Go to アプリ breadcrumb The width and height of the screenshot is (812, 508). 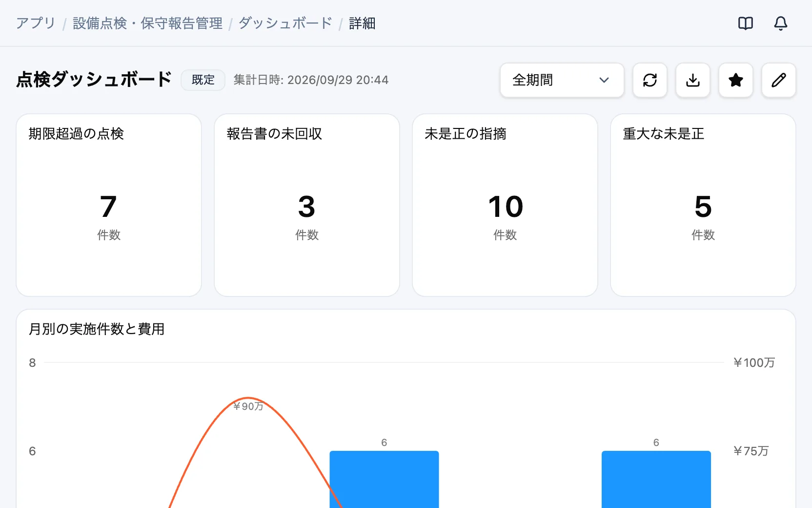36,23
